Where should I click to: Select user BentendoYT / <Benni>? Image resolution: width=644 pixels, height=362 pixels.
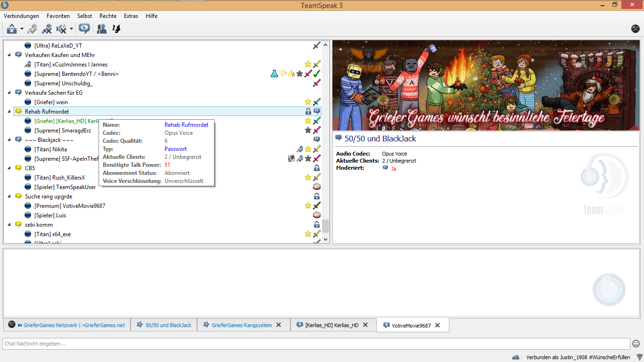point(76,74)
